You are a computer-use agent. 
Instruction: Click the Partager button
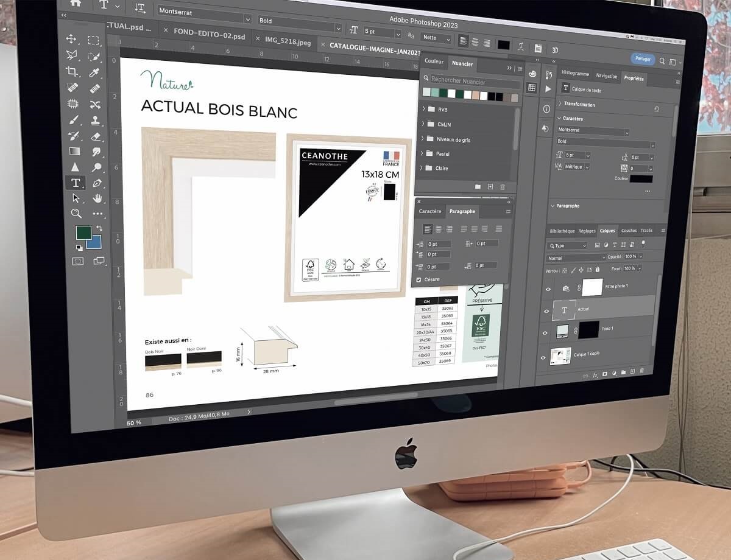pos(643,59)
